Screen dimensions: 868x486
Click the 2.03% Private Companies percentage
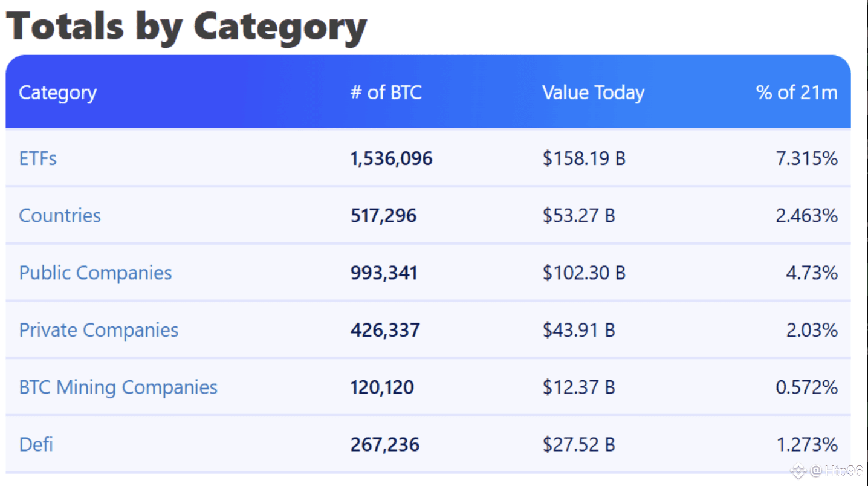coord(811,330)
